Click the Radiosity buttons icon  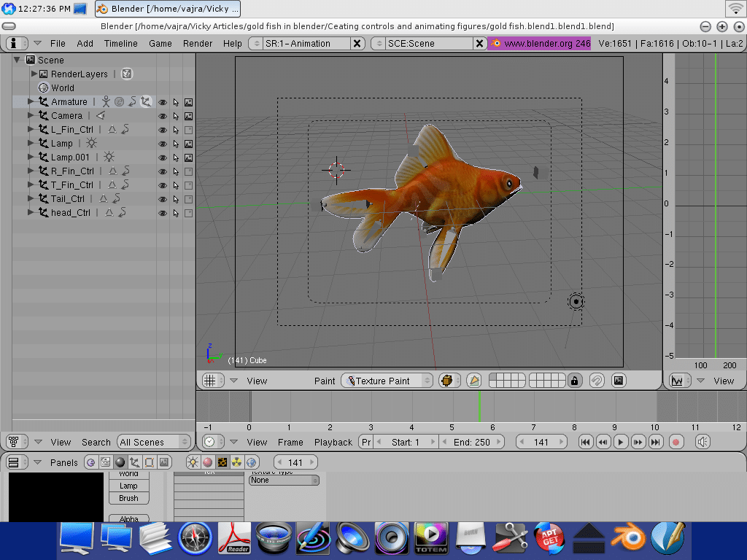237,462
